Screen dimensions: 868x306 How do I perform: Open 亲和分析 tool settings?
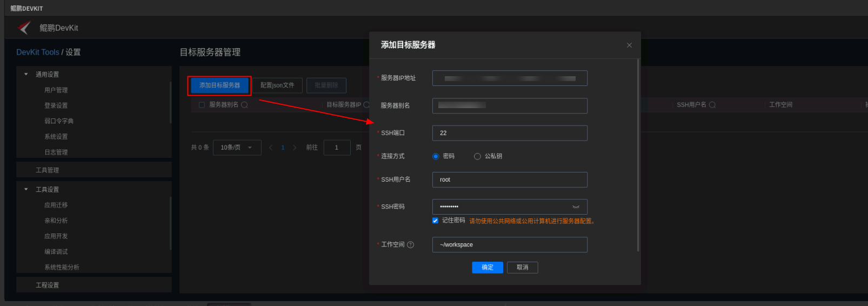click(x=56, y=221)
